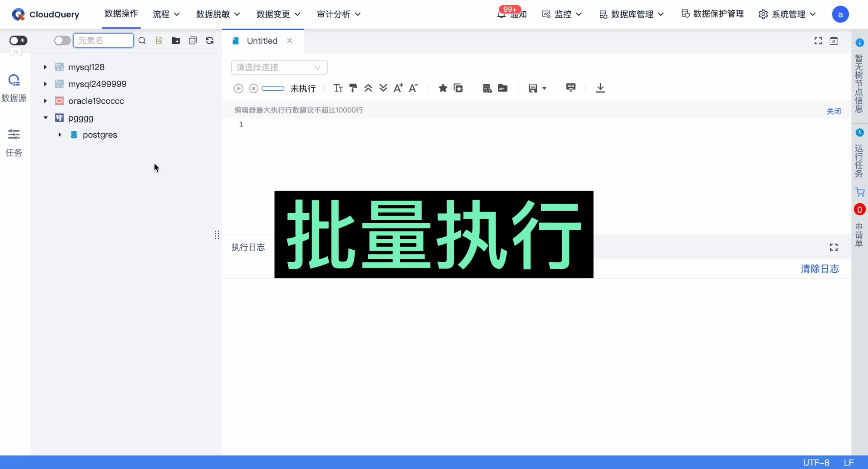Viewport: 868px width, 469px height.
Task: Decrease editor font size with A- icon
Action: point(413,88)
